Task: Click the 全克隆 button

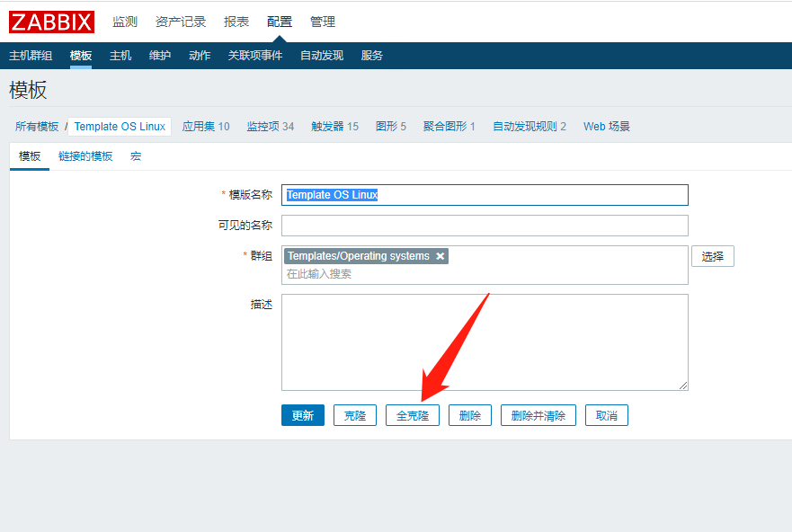Action: coord(412,415)
